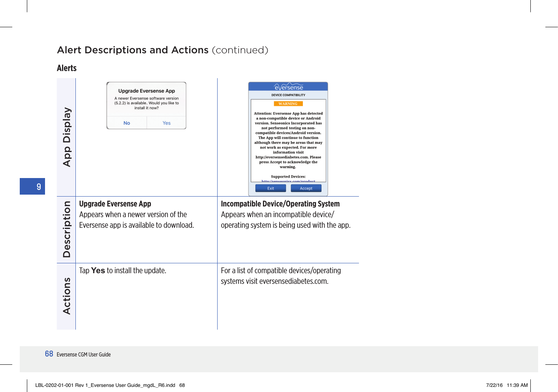The height and width of the screenshot is (392, 558).
Task: Click page number 68 in footer
Action: (49, 354)
